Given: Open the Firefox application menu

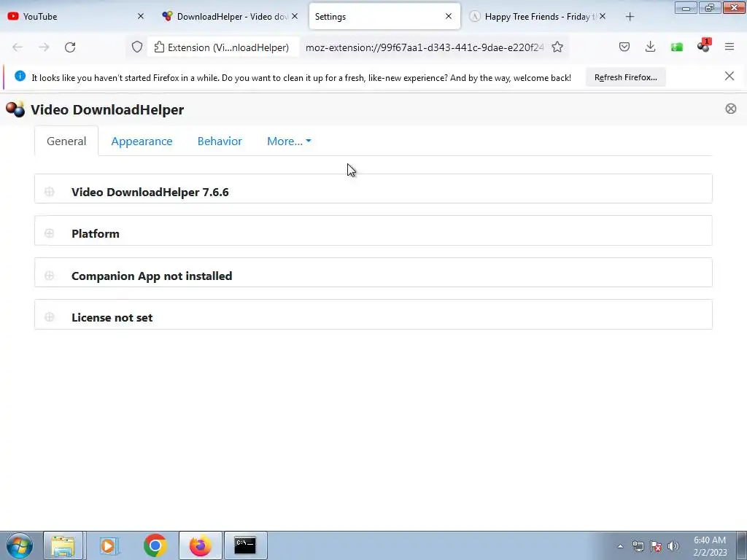Looking at the screenshot, I should tap(729, 47).
